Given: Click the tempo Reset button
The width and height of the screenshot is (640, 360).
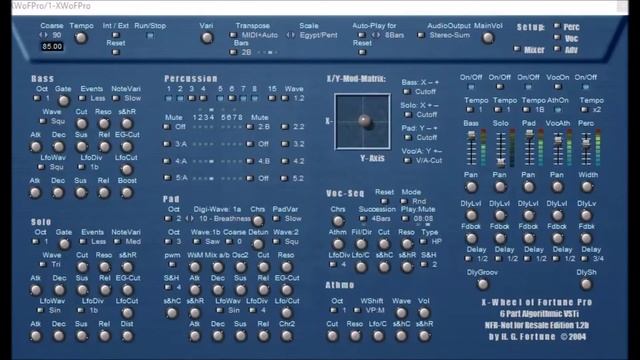Looking at the screenshot, I should [116, 52].
